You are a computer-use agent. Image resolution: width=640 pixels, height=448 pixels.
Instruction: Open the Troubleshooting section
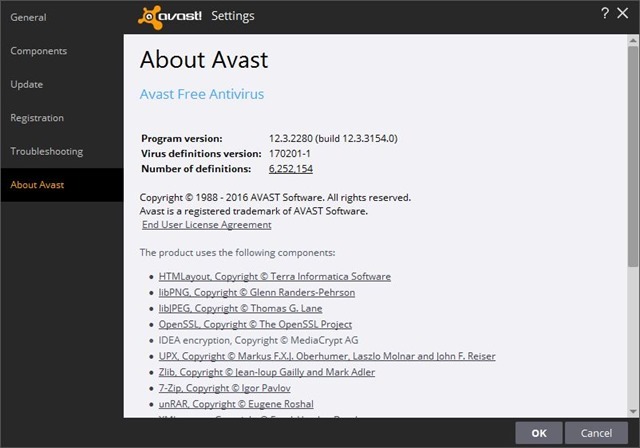[x=47, y=152]
